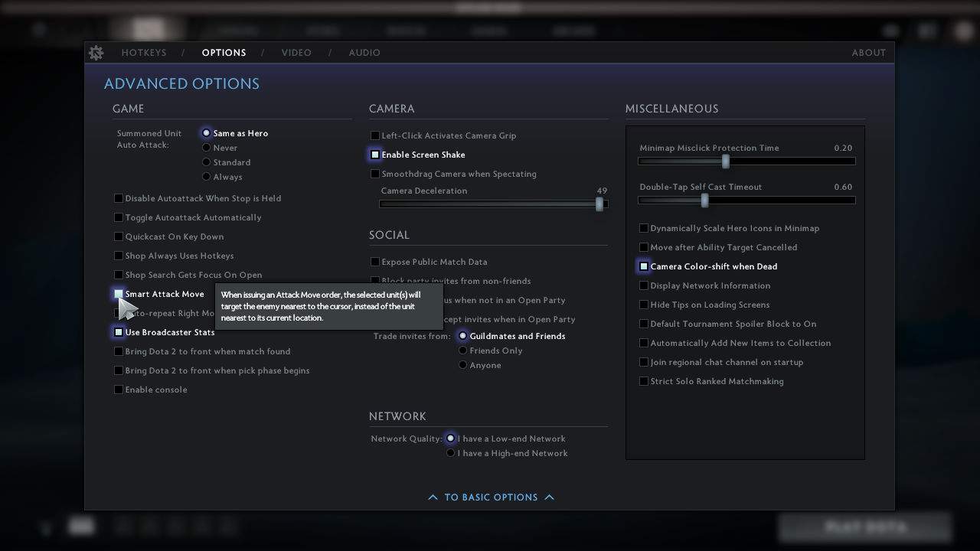Viewport: 980px width, 551px height.
Task: Check Smoothdrag Camera when Spectating
Action: pyautogui.click(x=375, y=174)
